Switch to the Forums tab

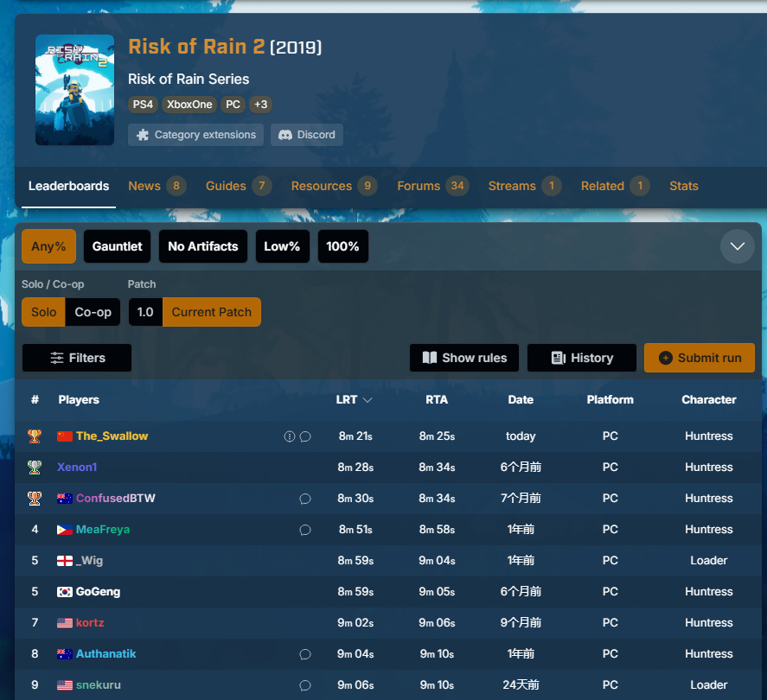433,187
